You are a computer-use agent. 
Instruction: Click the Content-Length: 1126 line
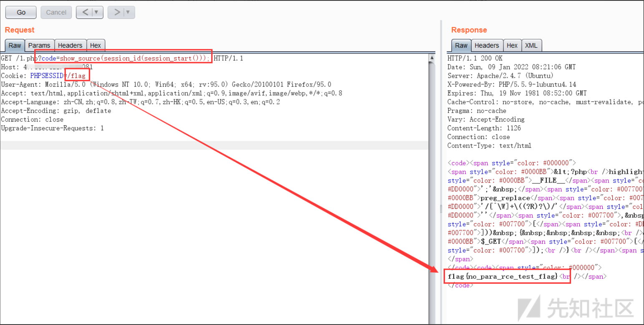click(484, 128)
